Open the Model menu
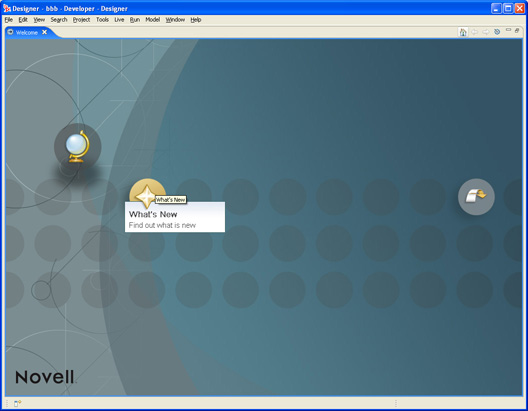Viewport: 528px width, 411px height. click(153, 20)
